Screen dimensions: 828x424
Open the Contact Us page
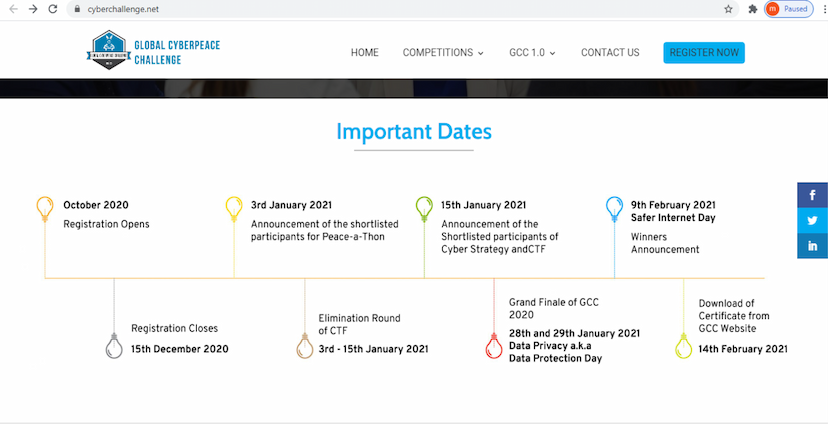609,53
